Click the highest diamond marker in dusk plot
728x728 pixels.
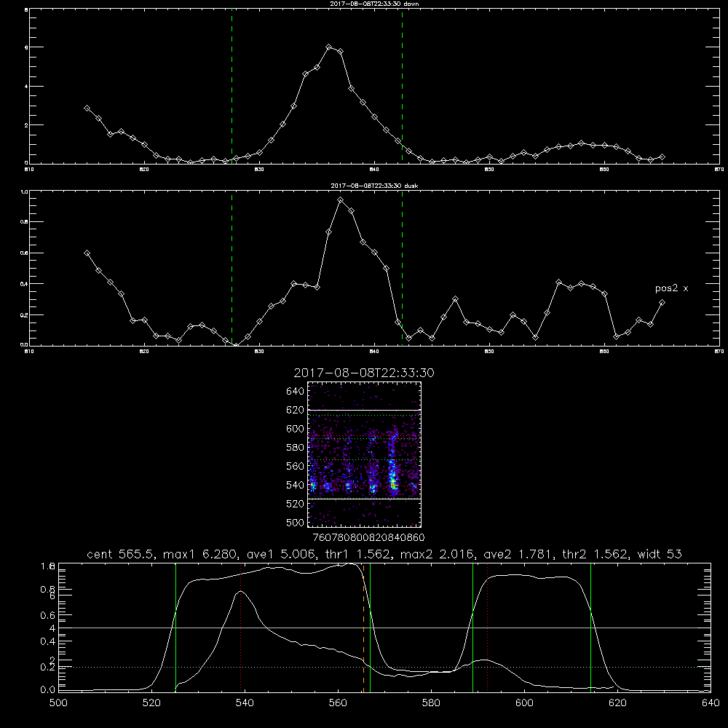(340, 200)
